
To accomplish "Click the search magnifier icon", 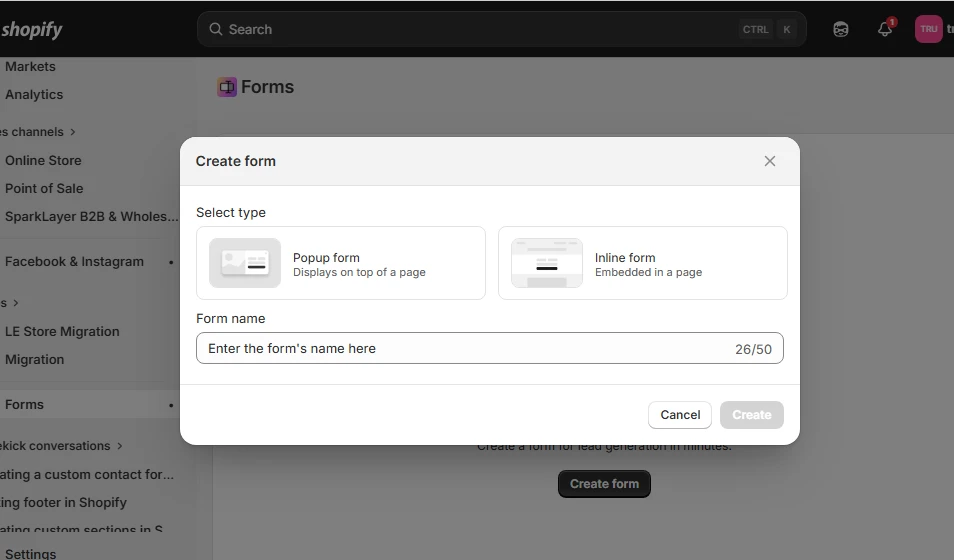I will [x=215, y=29].
